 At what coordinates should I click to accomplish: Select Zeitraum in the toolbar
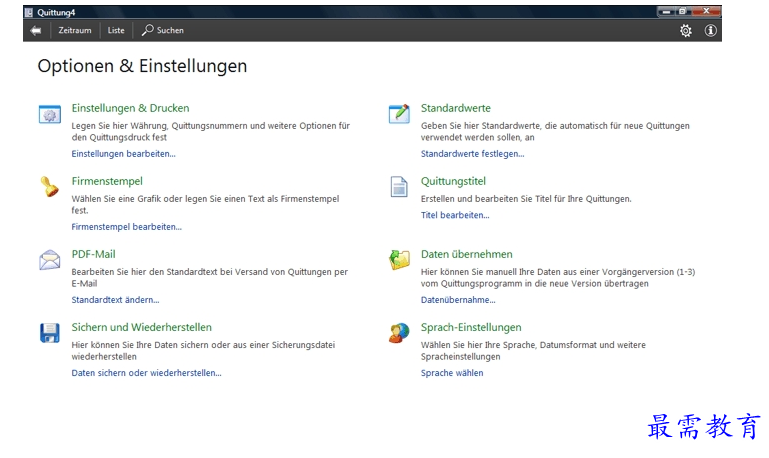click(75, 31)
